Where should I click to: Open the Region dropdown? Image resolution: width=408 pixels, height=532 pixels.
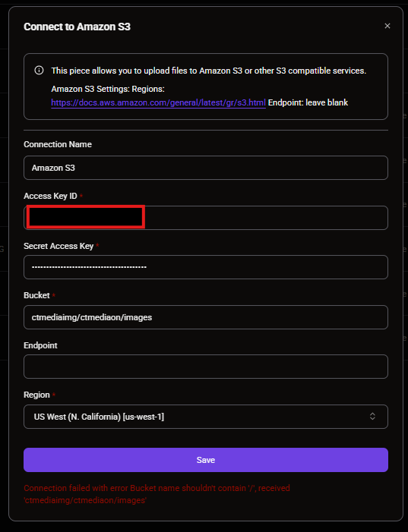coord(206,417)
